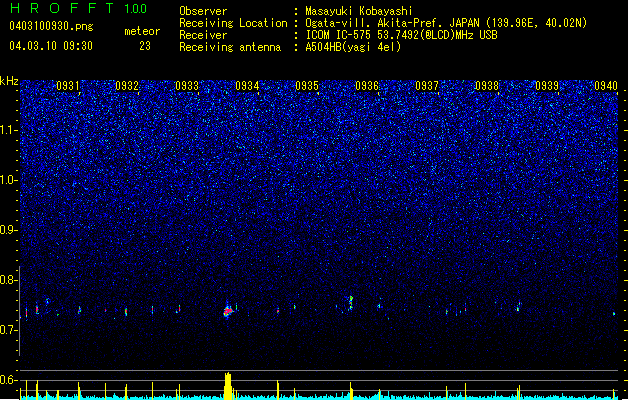Select the file name 0403100930.png
Image resolution: width=629 pixels, height=400 pixels.
pyautogui.click(x=51, y=27)
